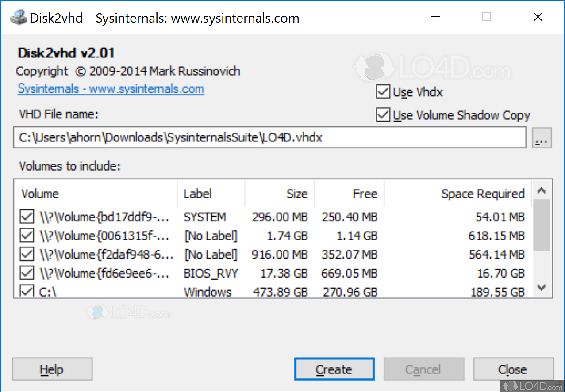
Task: Open the Sysinternals website link
Action: (x=111, y=89)
